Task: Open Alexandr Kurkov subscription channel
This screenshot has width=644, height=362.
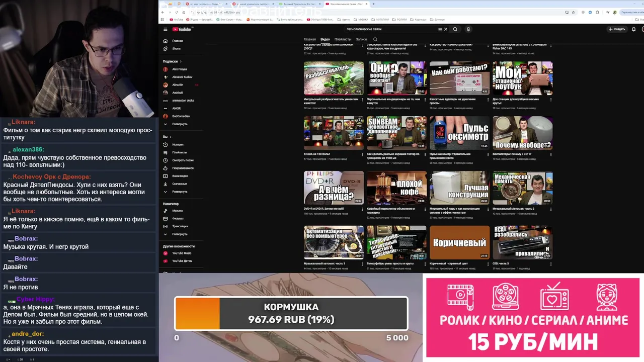Action: click(x=183, y=77)
